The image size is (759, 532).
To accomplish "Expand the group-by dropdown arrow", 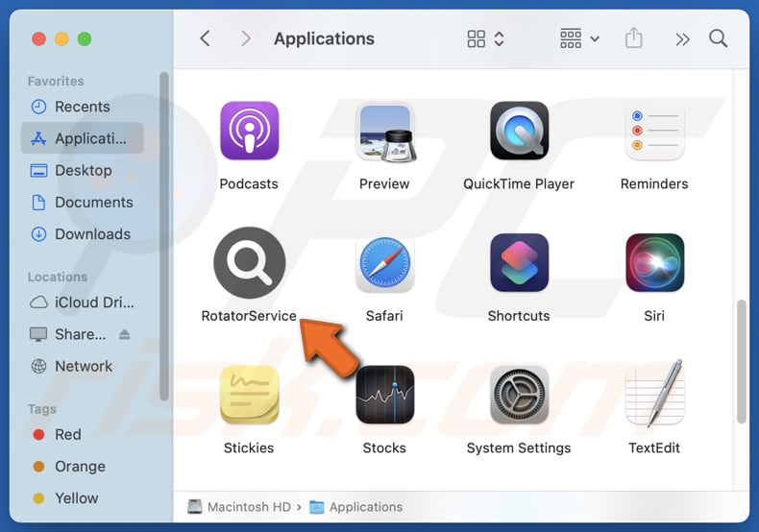I will pyautogui.click(x=595, y=38).
